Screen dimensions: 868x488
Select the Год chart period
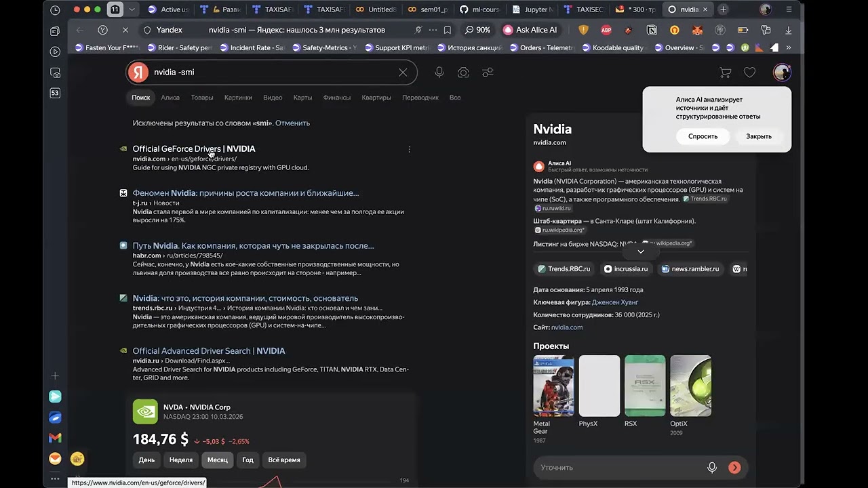click(248, 460)
